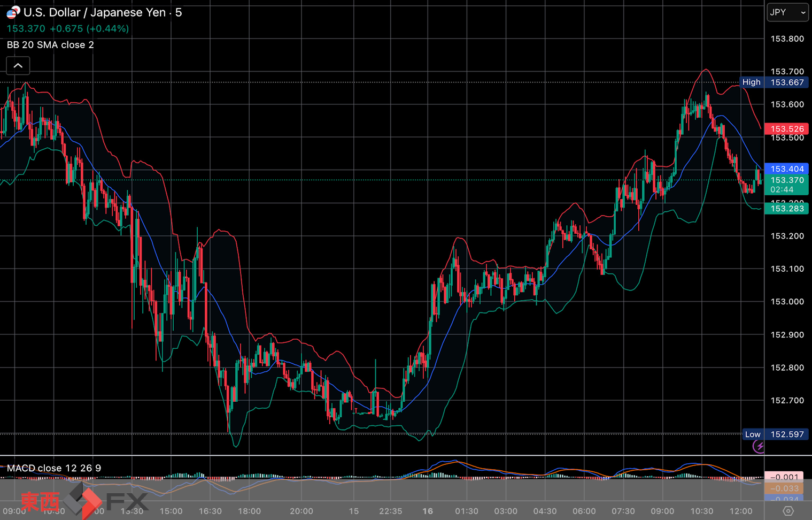
Task: Click the 153.000 price scale label
Action: click(x=787, y=302)
